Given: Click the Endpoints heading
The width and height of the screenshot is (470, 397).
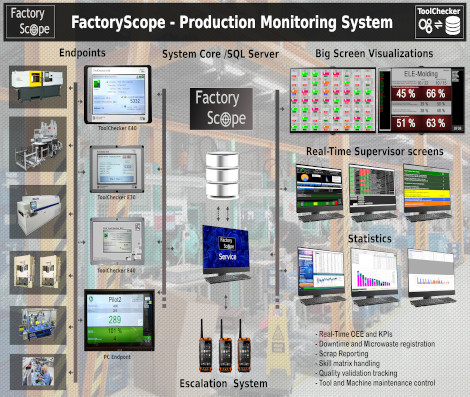Looking at the screenshot, I should (82, 53).
